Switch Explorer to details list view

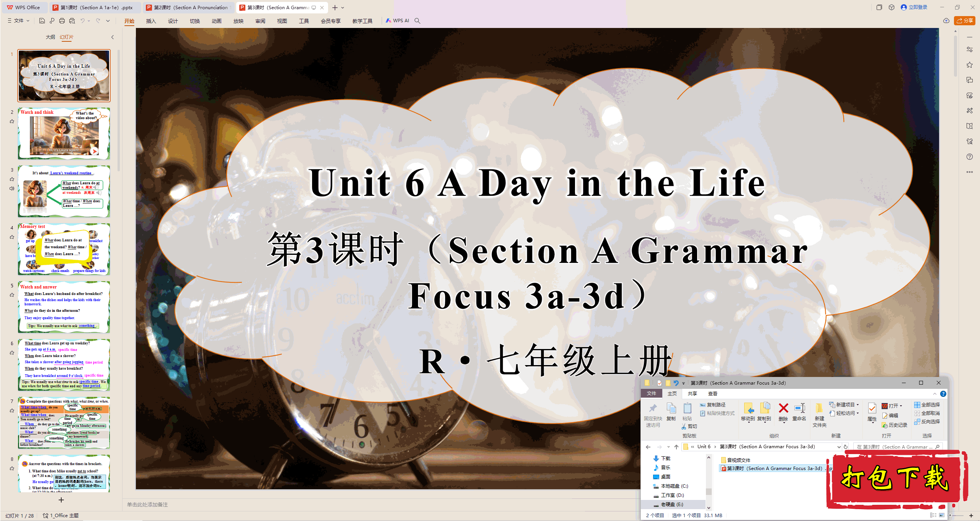933,516
